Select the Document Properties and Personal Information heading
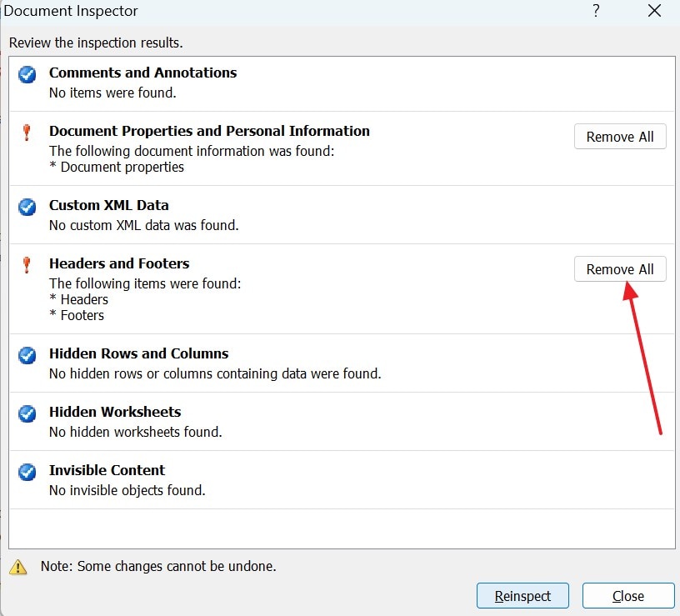Image resolution: width=680 pixels, height=616 pixels. (x=209, y=131)
